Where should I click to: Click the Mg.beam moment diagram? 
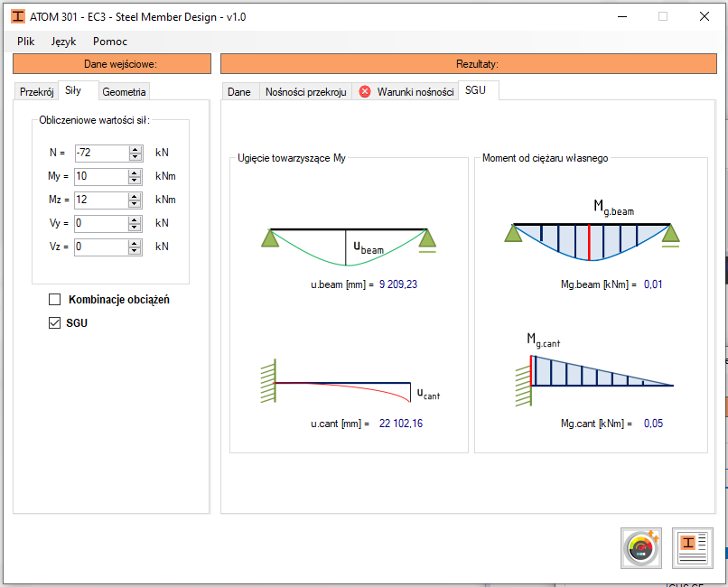[592, 230]
